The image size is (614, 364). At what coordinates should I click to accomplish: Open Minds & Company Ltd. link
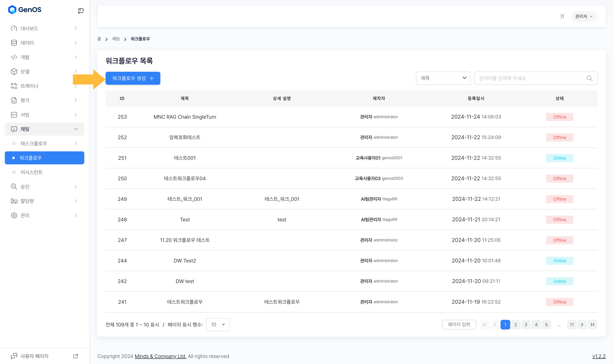tap(160, 356)
